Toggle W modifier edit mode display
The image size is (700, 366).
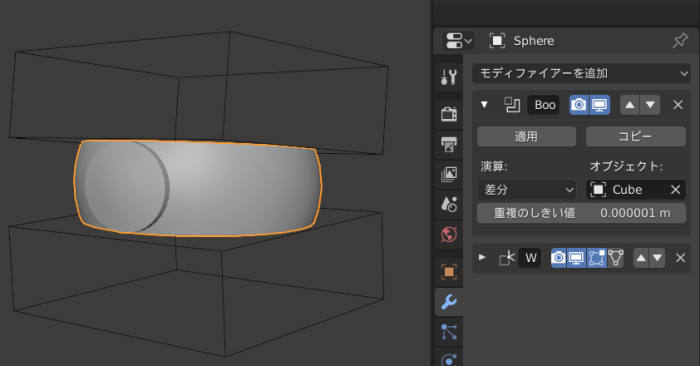click(596, 258)
